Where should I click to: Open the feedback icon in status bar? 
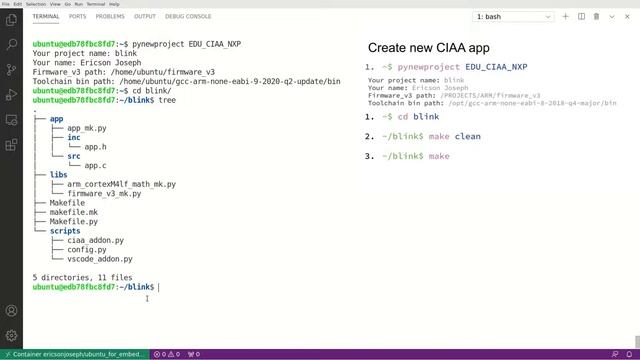[615, 354]
